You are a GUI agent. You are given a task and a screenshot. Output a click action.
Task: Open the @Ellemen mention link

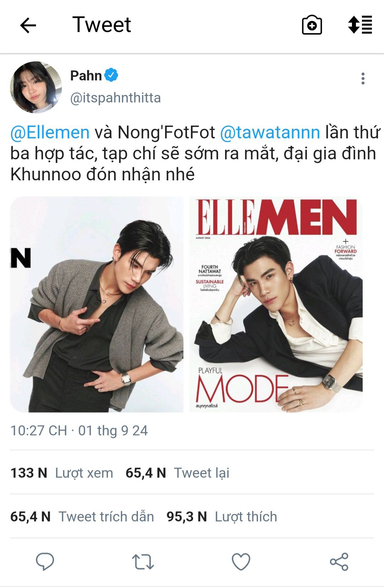[x=50, y=132]
